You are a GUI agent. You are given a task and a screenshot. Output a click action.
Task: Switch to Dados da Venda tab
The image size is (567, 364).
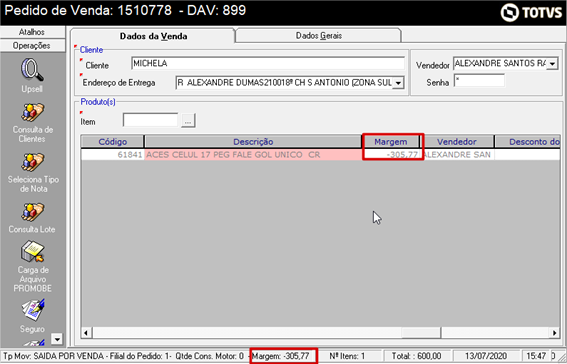point(153,36)
